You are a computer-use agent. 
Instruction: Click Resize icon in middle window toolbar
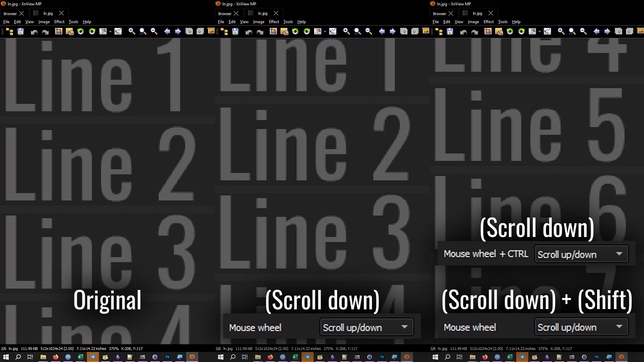(284, 32)
